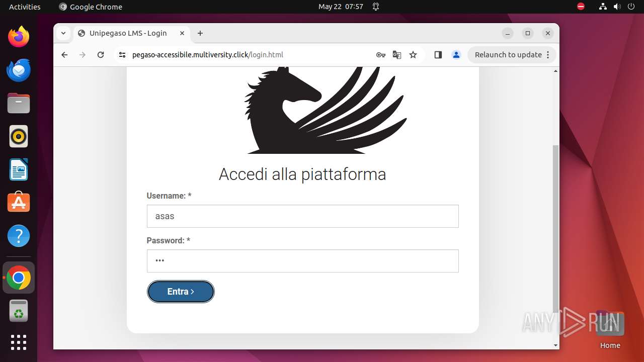Bookmark this tab with the star
The image size is (644, 362).
tap(413, 55)
